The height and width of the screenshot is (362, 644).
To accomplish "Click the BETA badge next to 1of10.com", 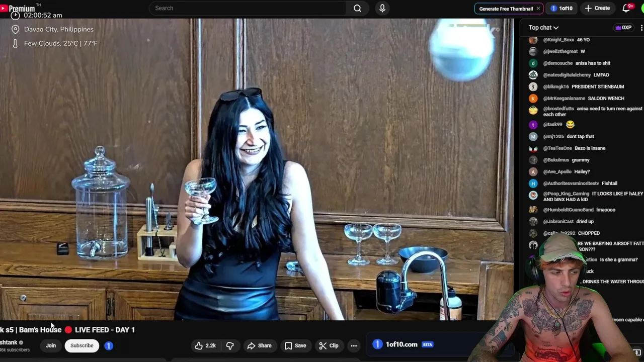I will (428, 344).
